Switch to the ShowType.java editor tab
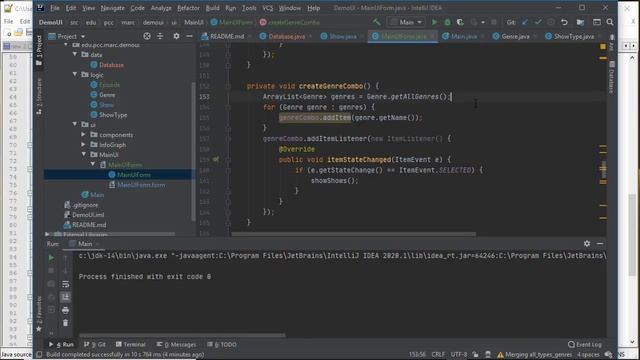640x360 pixels. pos(574,36)
